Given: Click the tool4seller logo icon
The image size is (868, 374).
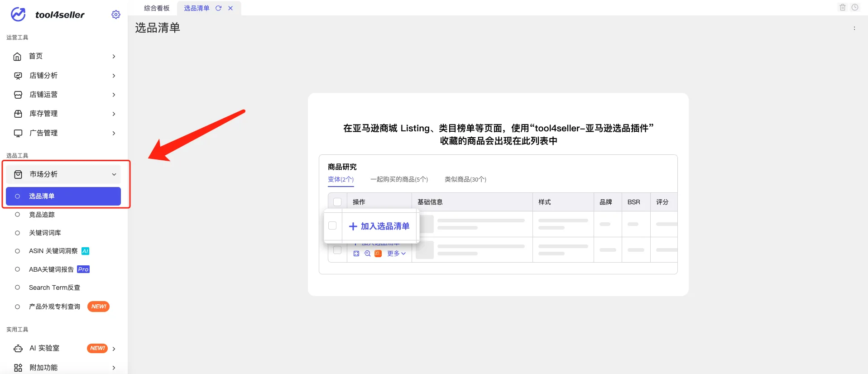Looking at the screenshot, I should tap(18, 14).
